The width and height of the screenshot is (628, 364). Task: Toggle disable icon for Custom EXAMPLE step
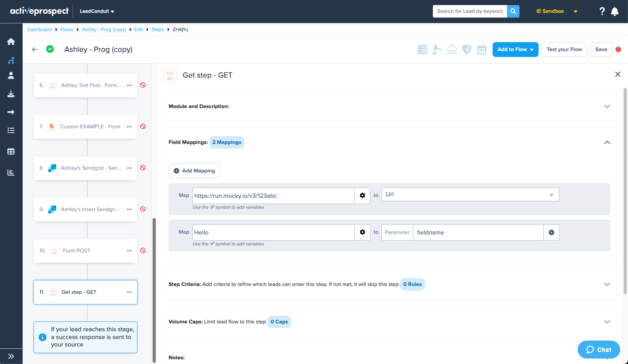pyautogui.click(x=143, y=126)
